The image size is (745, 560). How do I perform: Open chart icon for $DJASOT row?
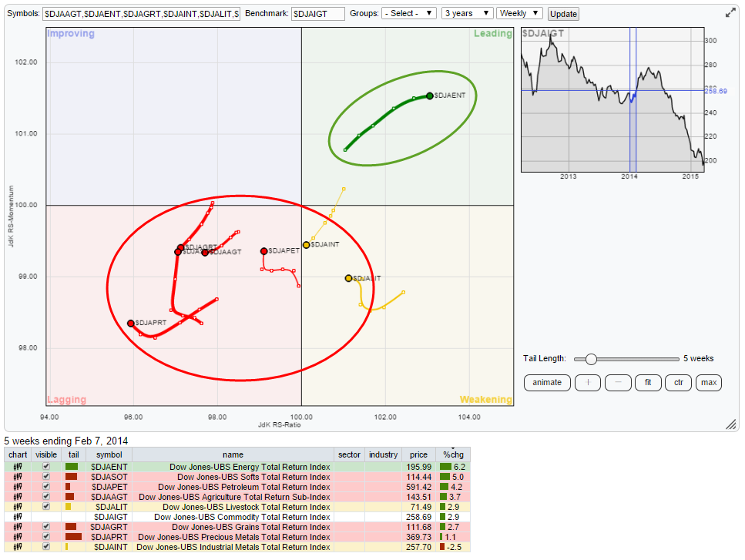coord(18,477)
